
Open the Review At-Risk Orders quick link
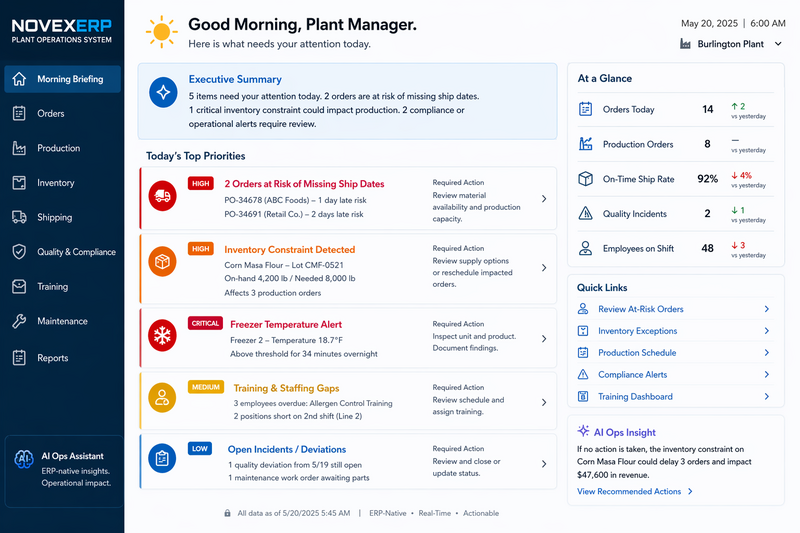click(675, 309)
